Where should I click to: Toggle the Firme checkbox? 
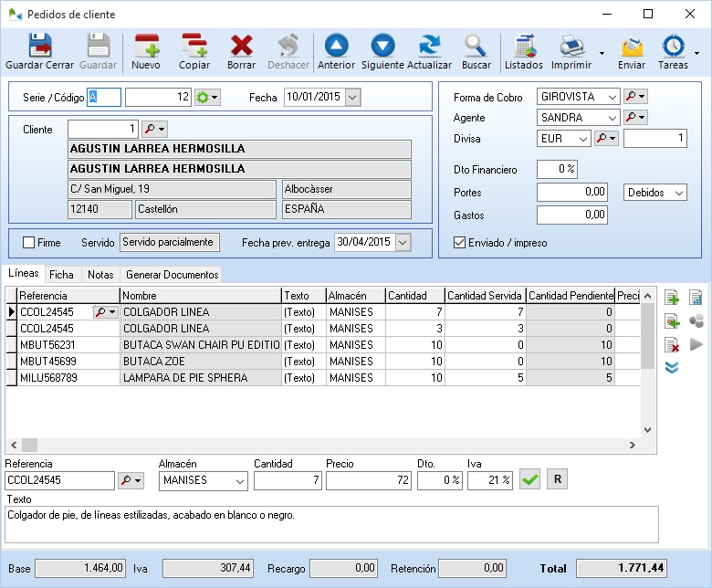coord(29,243)
